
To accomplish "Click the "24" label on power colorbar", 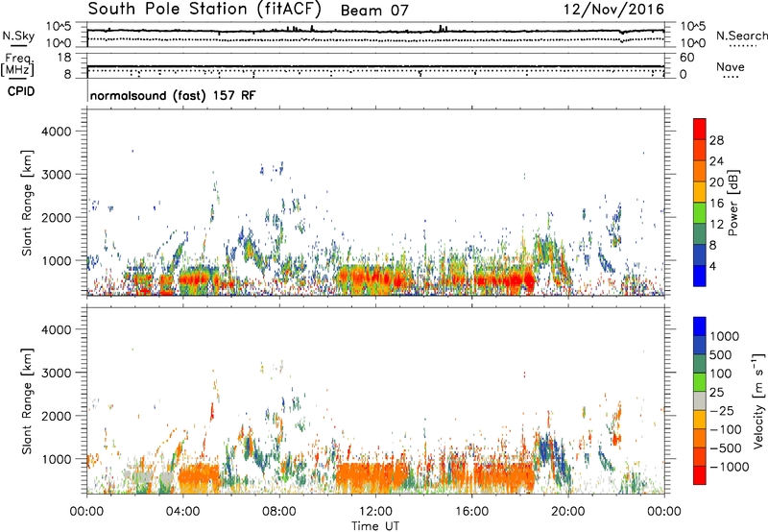I will pos(716,161).
